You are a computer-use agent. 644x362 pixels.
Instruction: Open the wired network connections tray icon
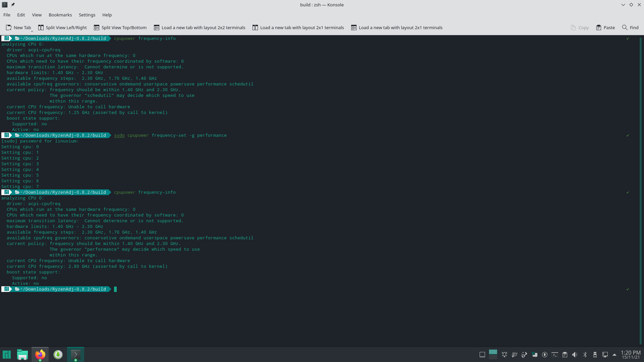[x=605, y=355]
